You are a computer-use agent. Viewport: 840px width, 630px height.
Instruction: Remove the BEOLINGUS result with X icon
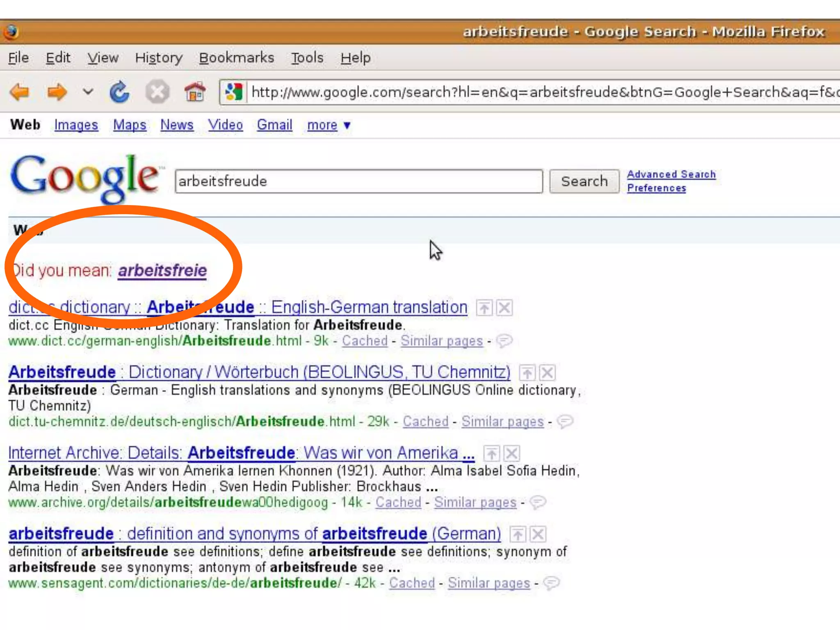tap(547, 372)
